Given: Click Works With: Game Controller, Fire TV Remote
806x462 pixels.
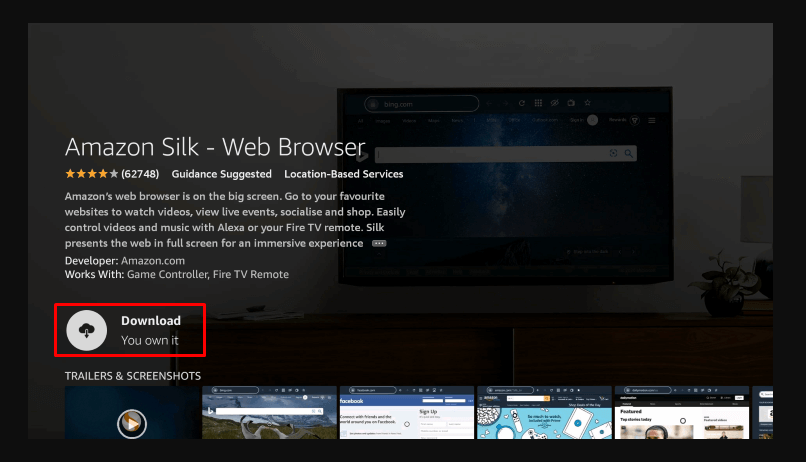Looking at the screenshot, I should [x=177, y=274].
